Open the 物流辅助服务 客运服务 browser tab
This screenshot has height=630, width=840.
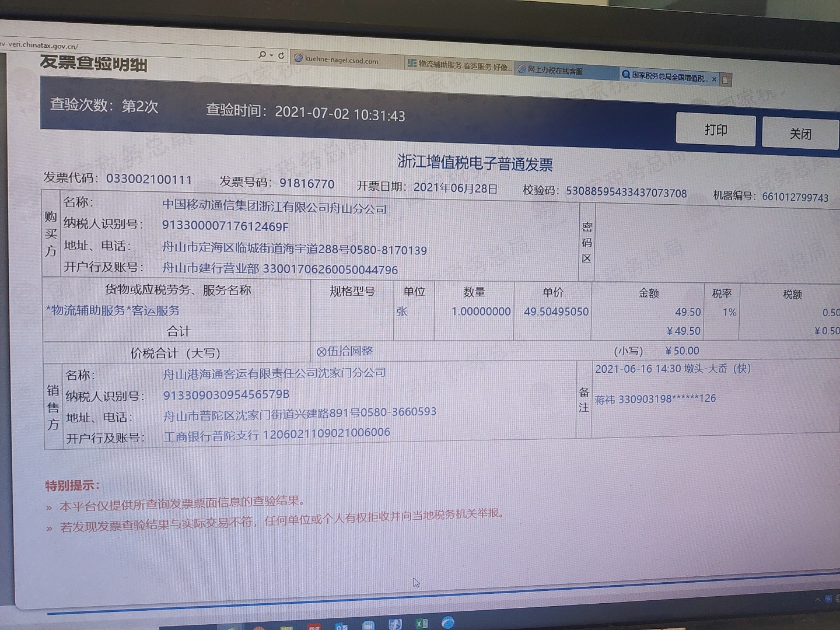pyautogui.click(x=460, y=65)
